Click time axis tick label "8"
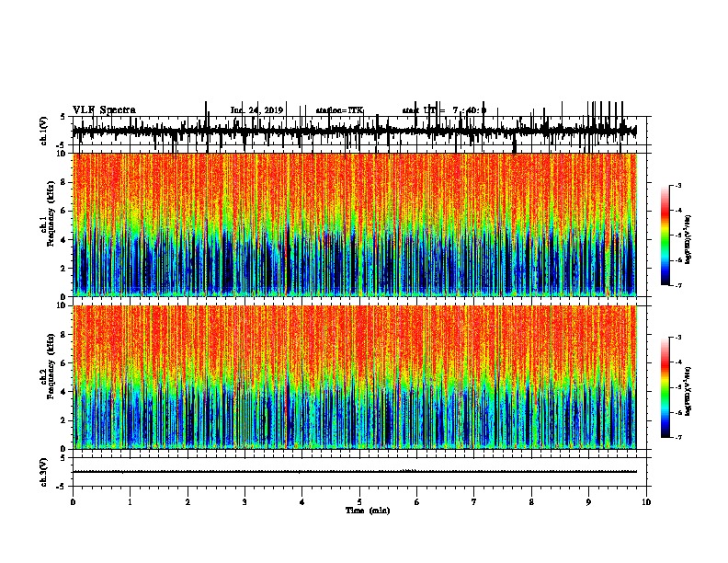The height and width of the screenshot is (563, 728). [531, 502]
